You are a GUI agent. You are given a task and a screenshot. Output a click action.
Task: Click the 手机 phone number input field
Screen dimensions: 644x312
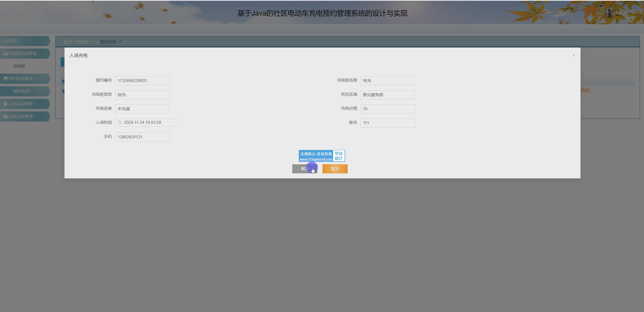click(142, 137)
